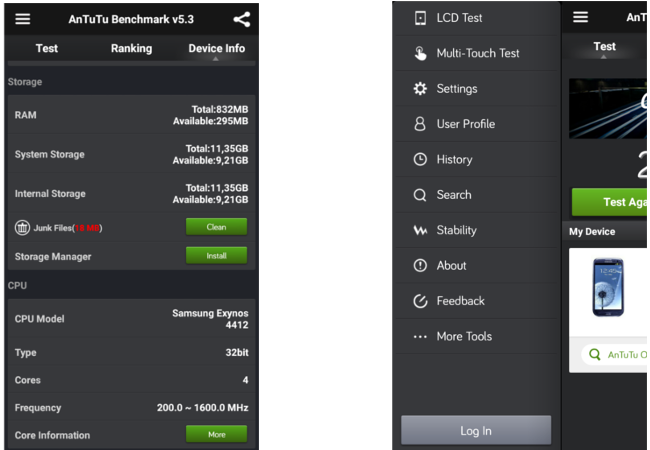Image resolution: width=650 pixels, height=450 pixels.
Task: Open the Stability test entry
Action: pos(475,230)
